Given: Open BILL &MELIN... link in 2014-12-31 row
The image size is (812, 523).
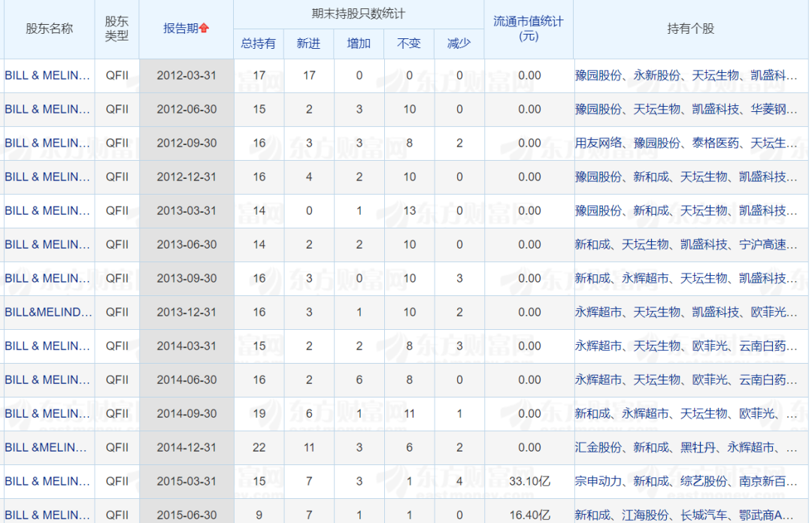Looking at the screenshot, I should click(x=46, y=448).
